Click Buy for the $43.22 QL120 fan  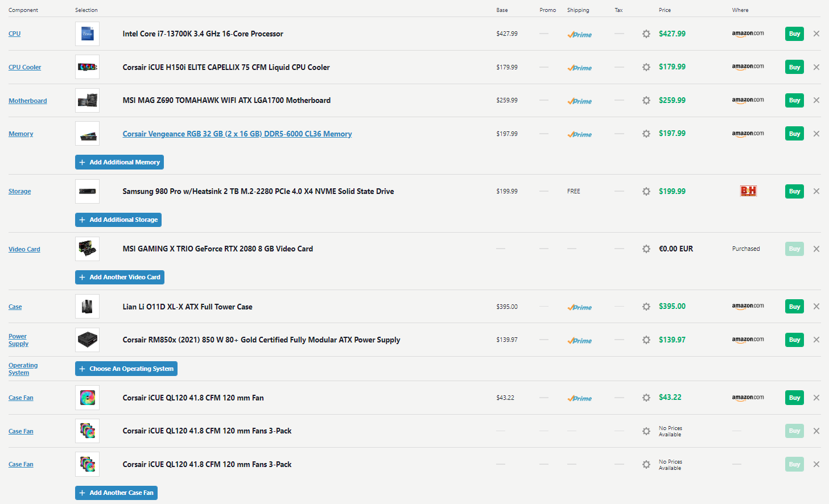click(794, 398)
